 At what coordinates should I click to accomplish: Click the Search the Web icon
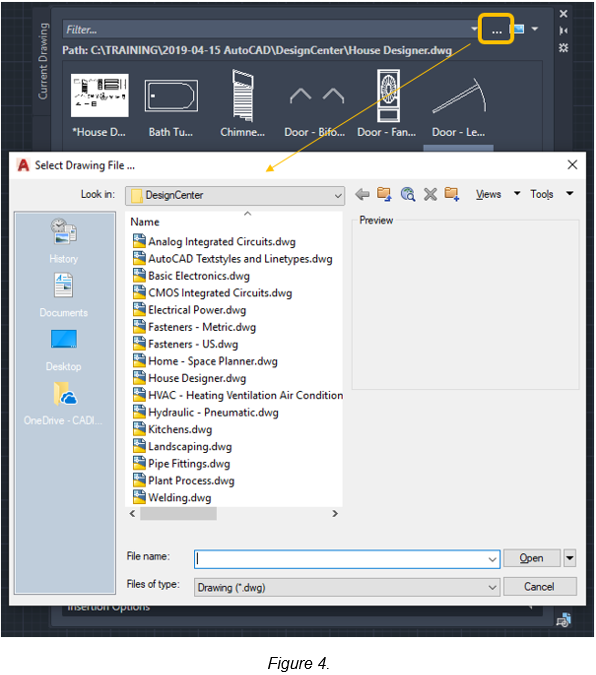coord(408,194)
